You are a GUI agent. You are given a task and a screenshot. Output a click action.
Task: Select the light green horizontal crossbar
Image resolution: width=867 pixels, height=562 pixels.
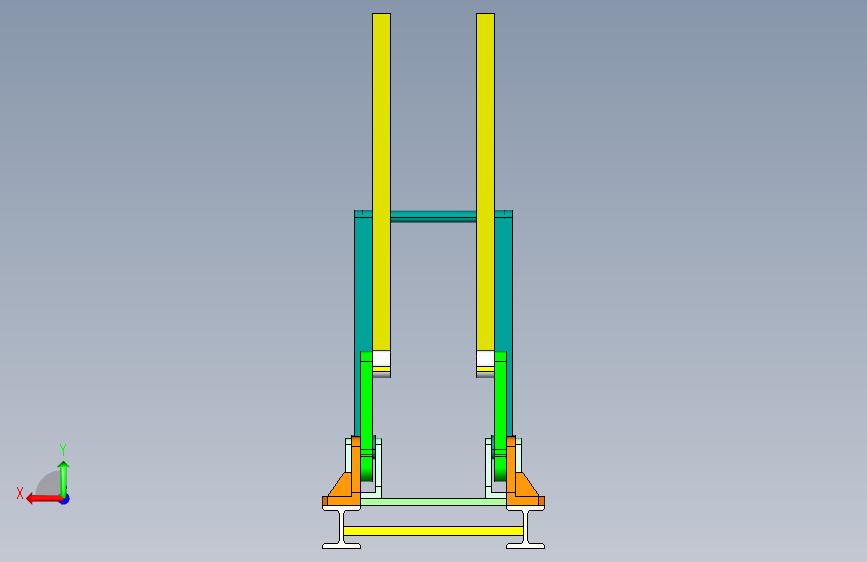434,502
